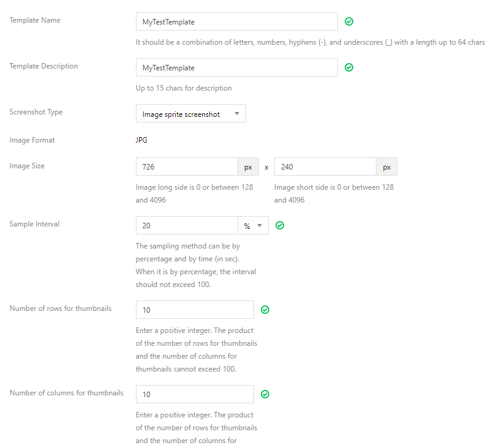491x448 pixels.
Task: Expand the Screenshot Type dropdown arrow
Action: click(x=237, y=114)
